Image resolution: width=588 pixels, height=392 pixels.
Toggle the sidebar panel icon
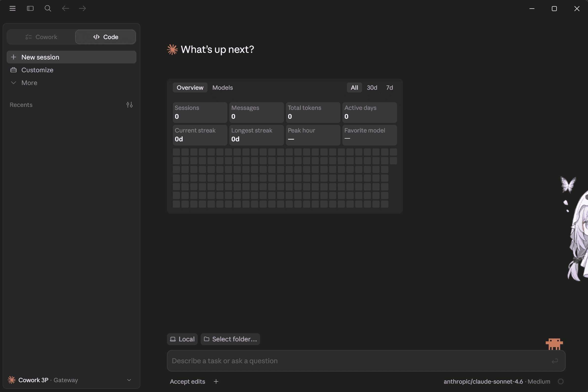[30, 9]
